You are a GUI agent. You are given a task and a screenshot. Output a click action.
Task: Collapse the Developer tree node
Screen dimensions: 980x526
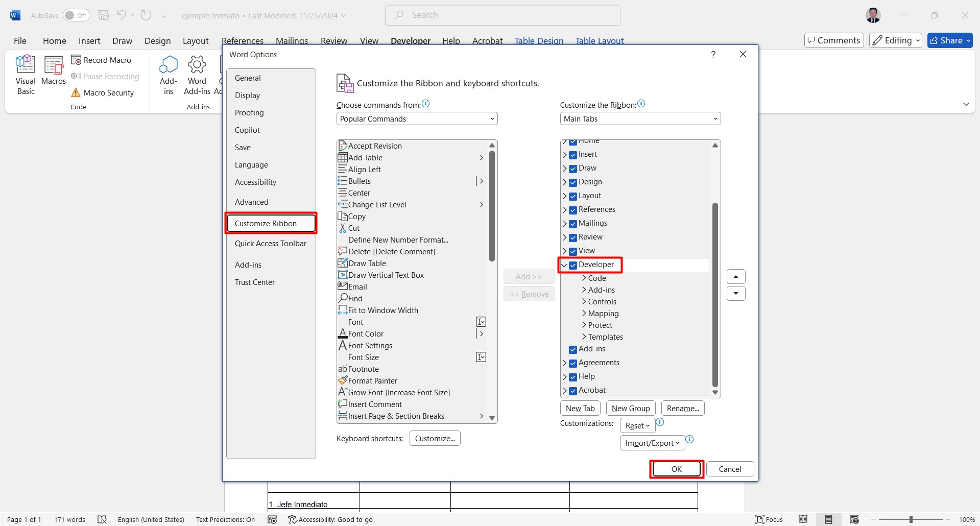[564, 265]
